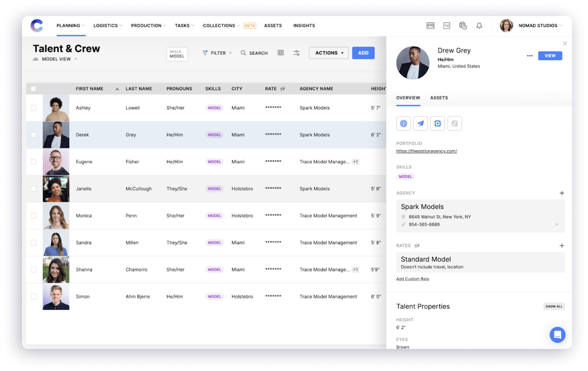
Task: Click the Skills Model filter chip
Action: 177,54
